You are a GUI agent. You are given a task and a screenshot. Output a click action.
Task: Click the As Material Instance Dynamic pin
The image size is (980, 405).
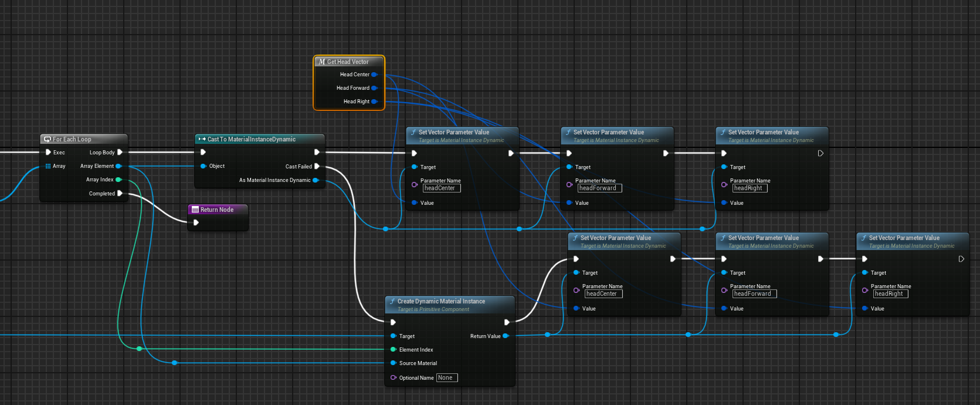click(316, 180)
